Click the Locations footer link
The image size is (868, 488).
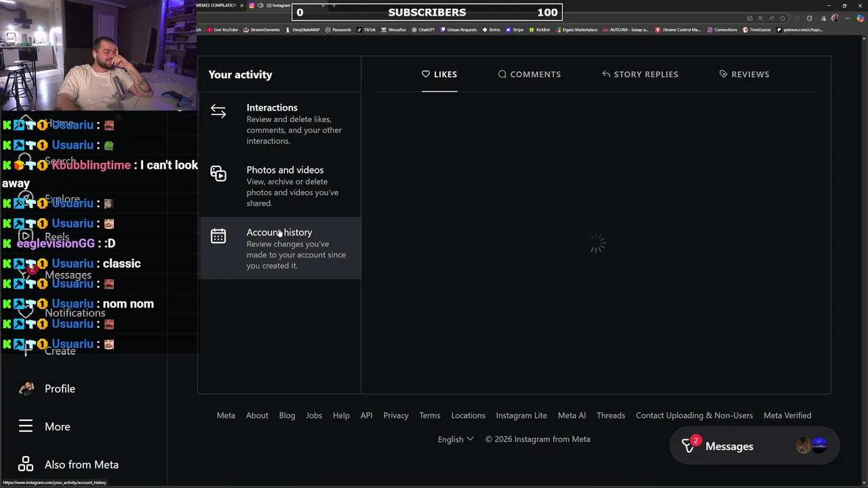[x=468, y=415]
